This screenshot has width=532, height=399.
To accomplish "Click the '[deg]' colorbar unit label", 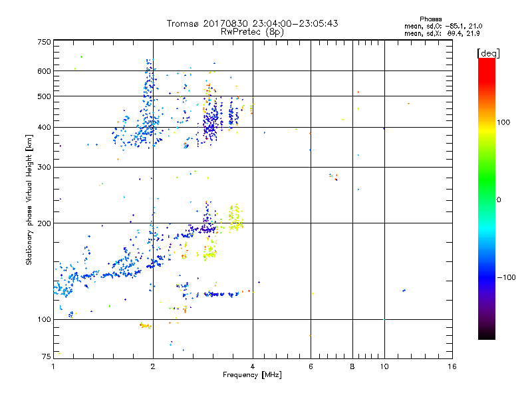I will 488,53.
